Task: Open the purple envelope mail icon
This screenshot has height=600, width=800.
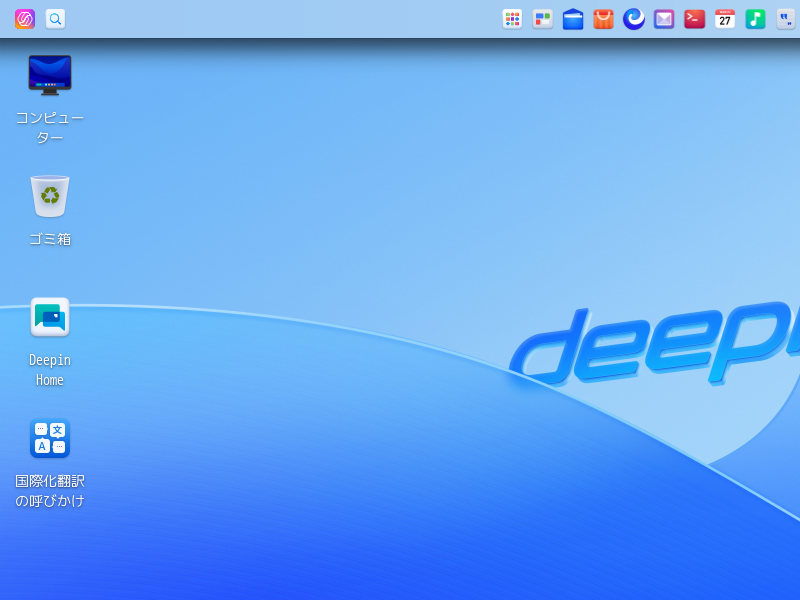Action: coord(664,19)
